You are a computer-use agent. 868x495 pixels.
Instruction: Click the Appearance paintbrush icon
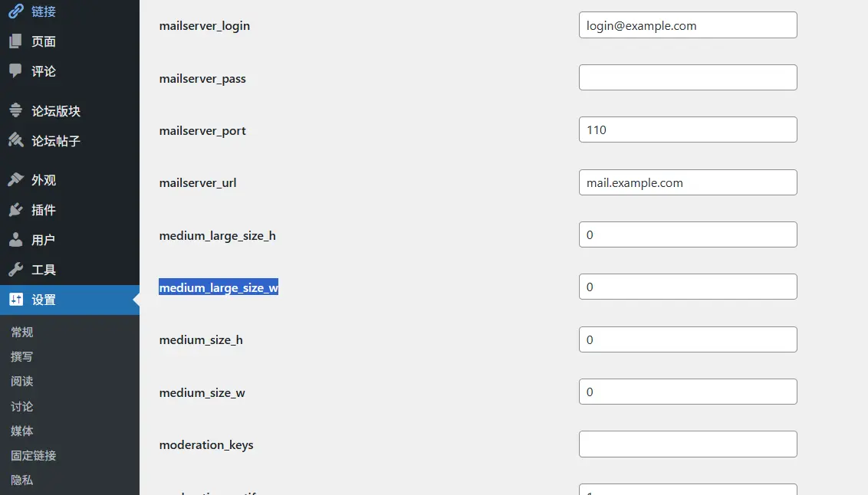pos(15,180)
